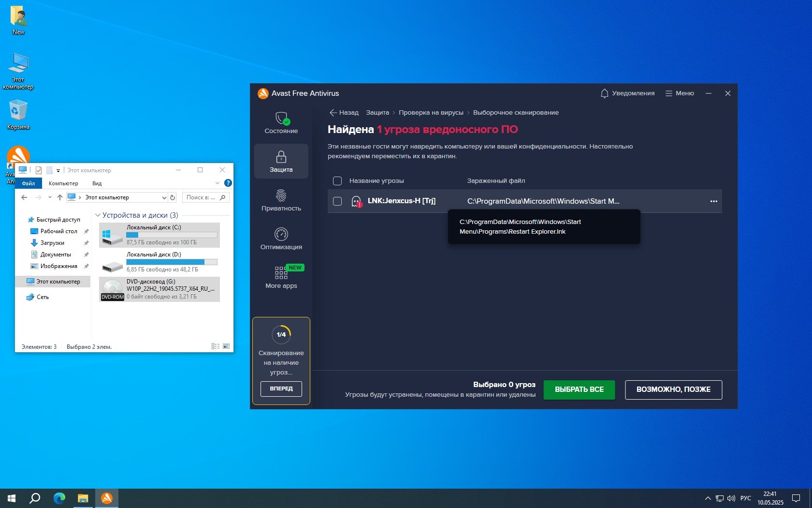The width and height of the screenshot is (812, 508).
Task: Tick the LNK:Jenxcus-H [Trj] threat checkbox
Action: click(337, 201)
